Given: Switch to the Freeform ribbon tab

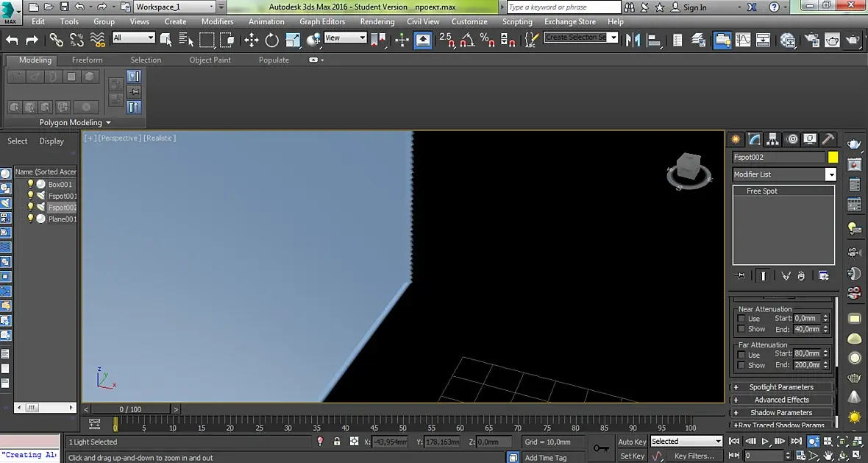Looking at the screenshot, I should tap(87, 60).
